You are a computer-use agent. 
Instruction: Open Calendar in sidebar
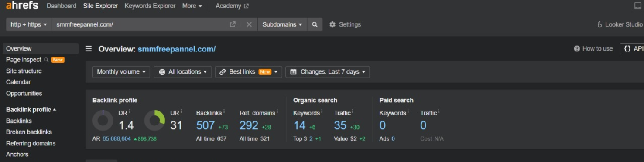tap(18, 82)
